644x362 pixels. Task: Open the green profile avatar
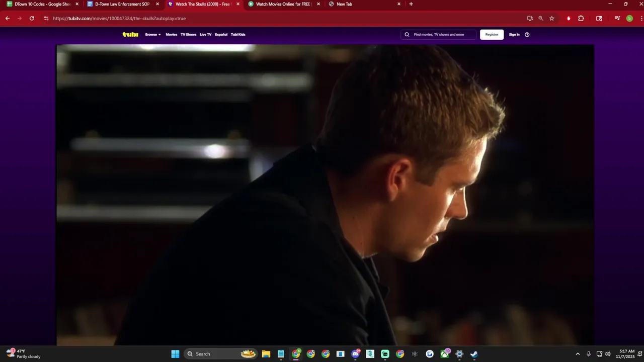tap(629, 18)
